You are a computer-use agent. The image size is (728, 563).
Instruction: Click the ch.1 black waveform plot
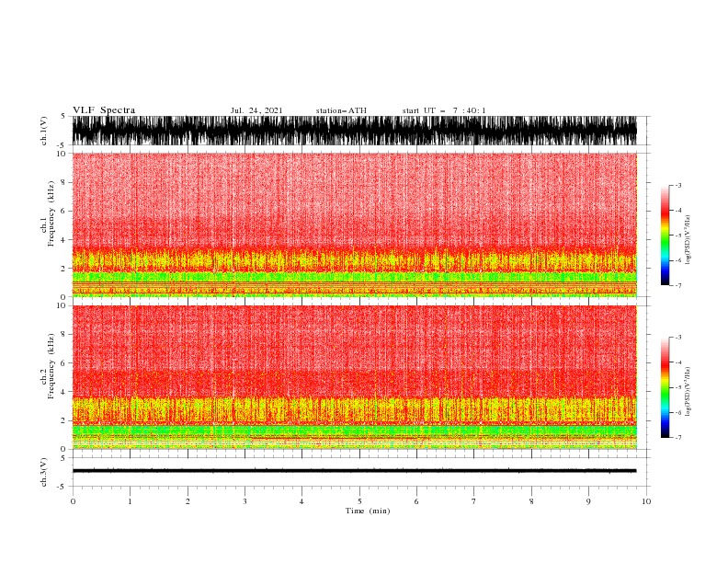pyautogui.click(x=354, y=131)
